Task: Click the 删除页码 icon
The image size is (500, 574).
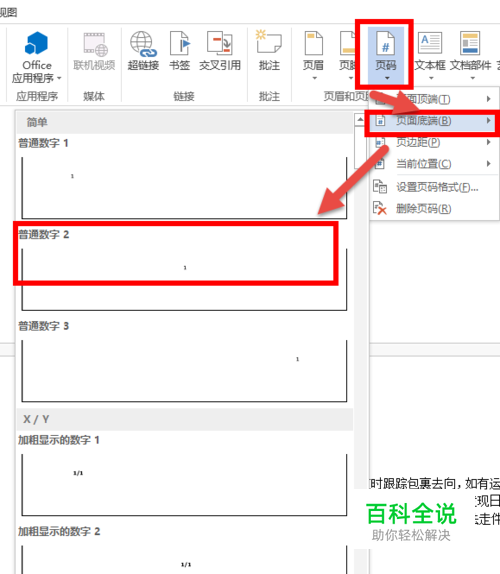Action: click(380, 208)
